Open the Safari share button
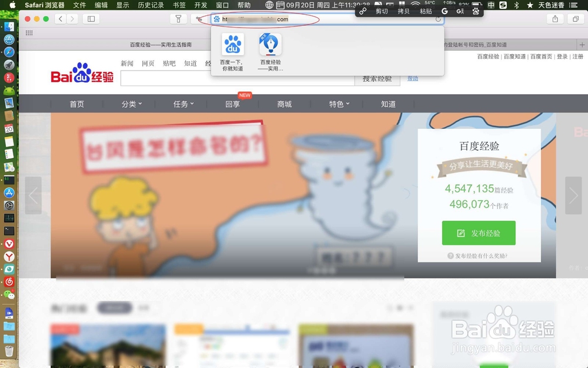The height and width of the screenshot is (368, 588). [x=555, y=19]
